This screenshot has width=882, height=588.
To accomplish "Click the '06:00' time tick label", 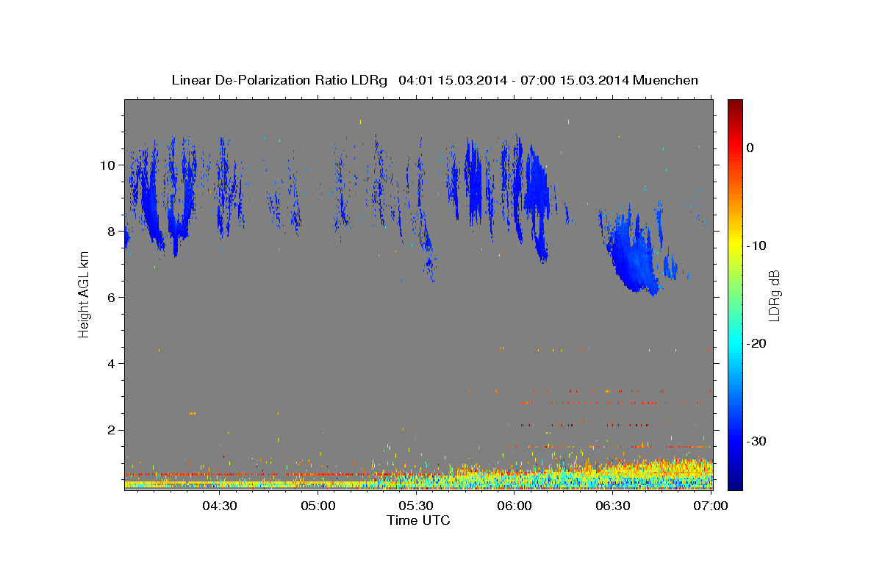I will (x=514, y=506).
